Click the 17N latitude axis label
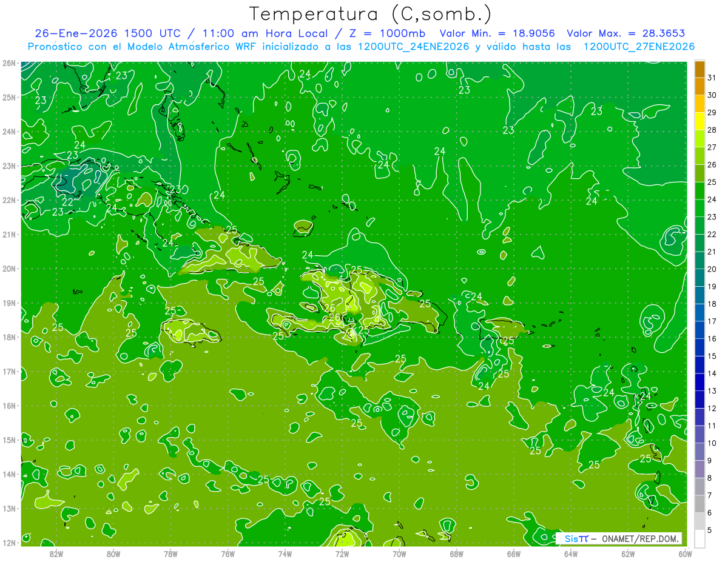Screen dimensions: 728x562 [x=9, y=371]
